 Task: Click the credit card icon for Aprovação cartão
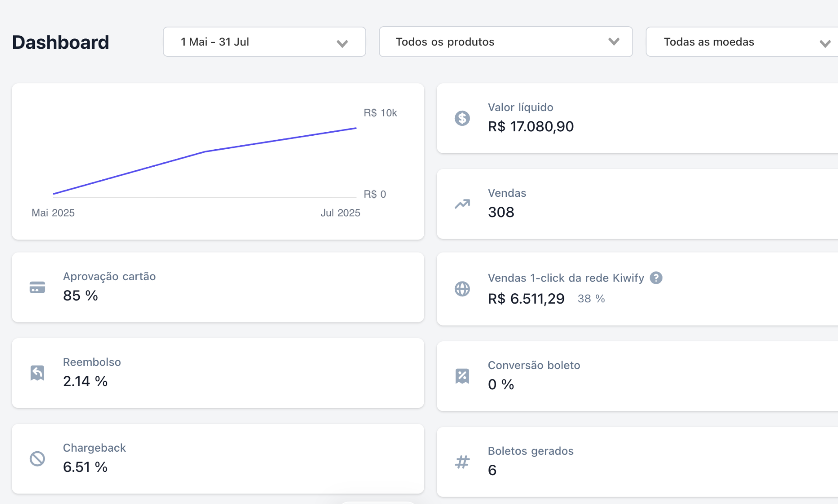pyautogui.click(x=37, y=287)
